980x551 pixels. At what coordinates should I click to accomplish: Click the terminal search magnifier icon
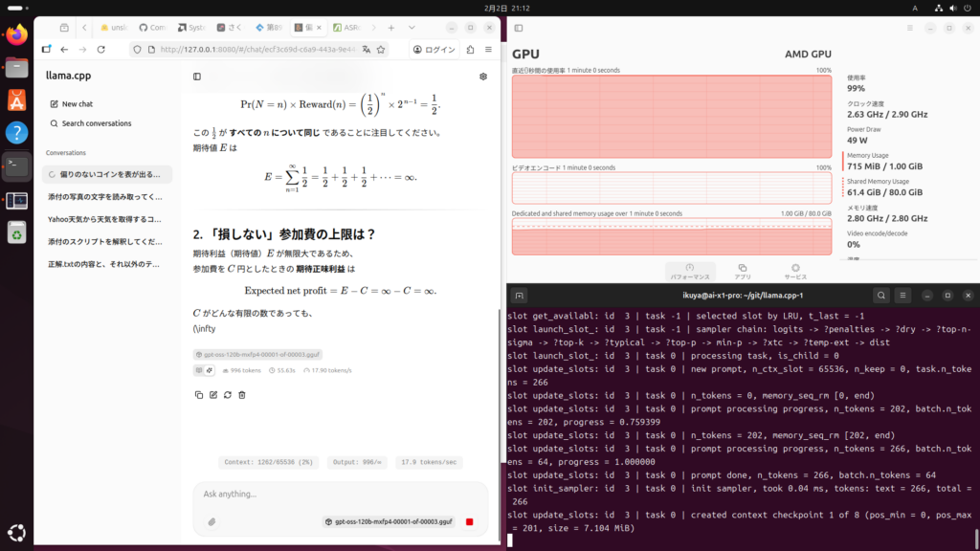point(881,296)
